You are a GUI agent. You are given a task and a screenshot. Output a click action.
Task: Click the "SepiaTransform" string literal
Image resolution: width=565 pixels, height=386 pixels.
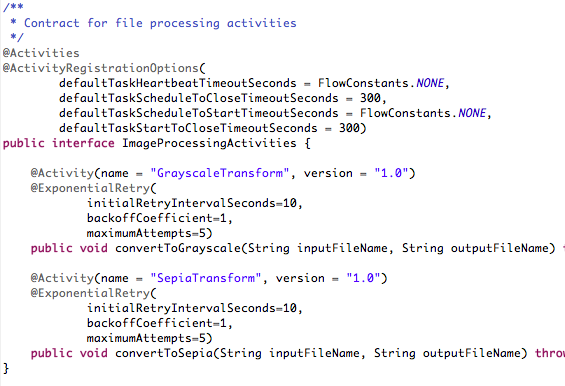205,278
